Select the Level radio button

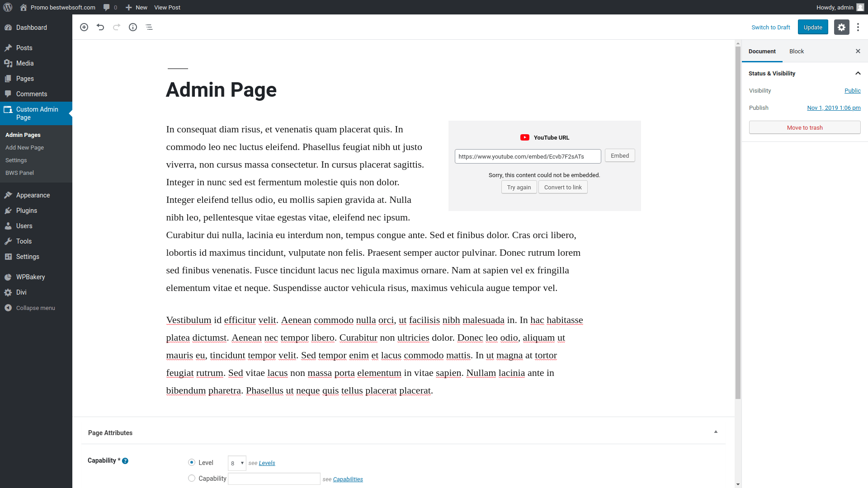(x=192, y=462)
